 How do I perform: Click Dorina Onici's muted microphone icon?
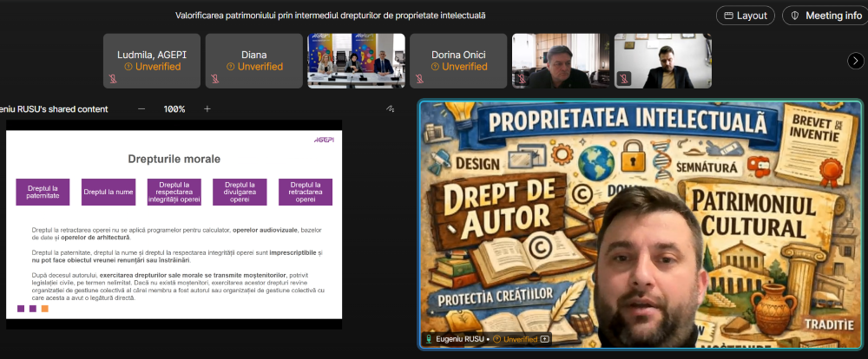pyautogui.click(x=419, y=79)
